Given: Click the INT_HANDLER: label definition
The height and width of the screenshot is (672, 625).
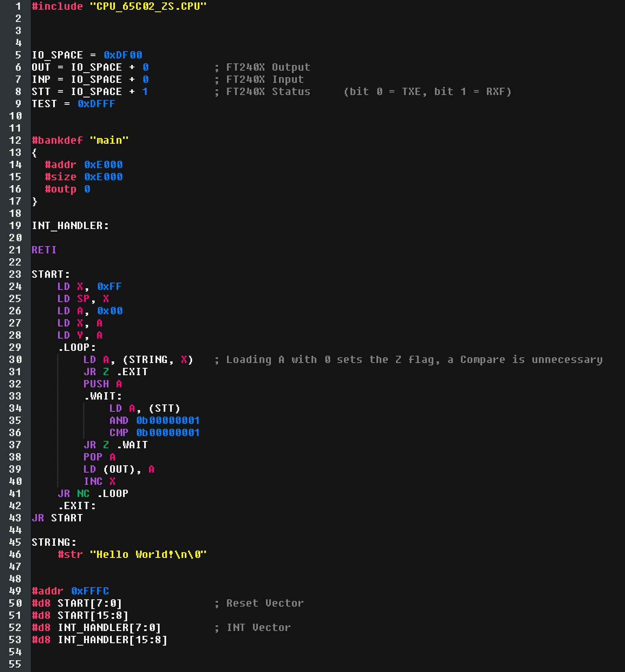Looking at the screenshot, I should tap(70, 226).
